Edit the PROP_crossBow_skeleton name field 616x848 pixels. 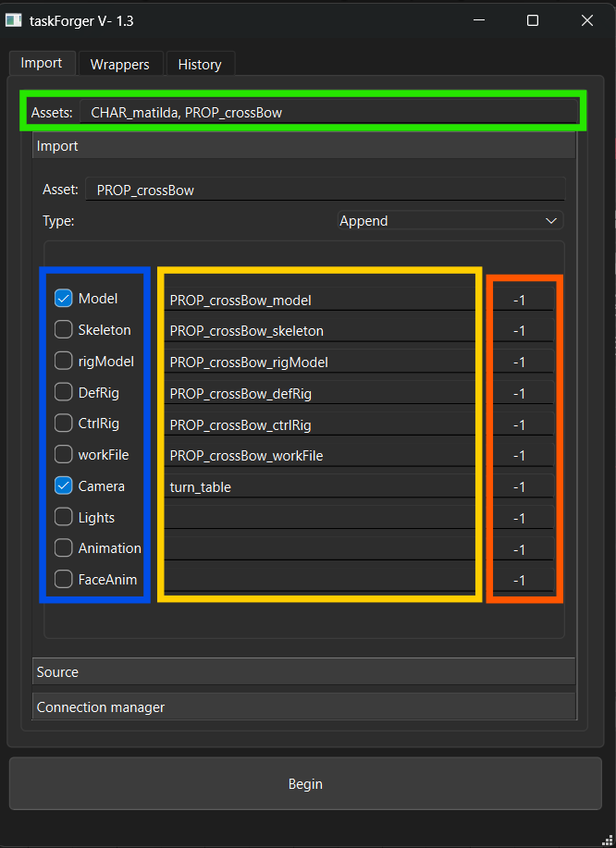pyautogui.click(x=319, y=330)
